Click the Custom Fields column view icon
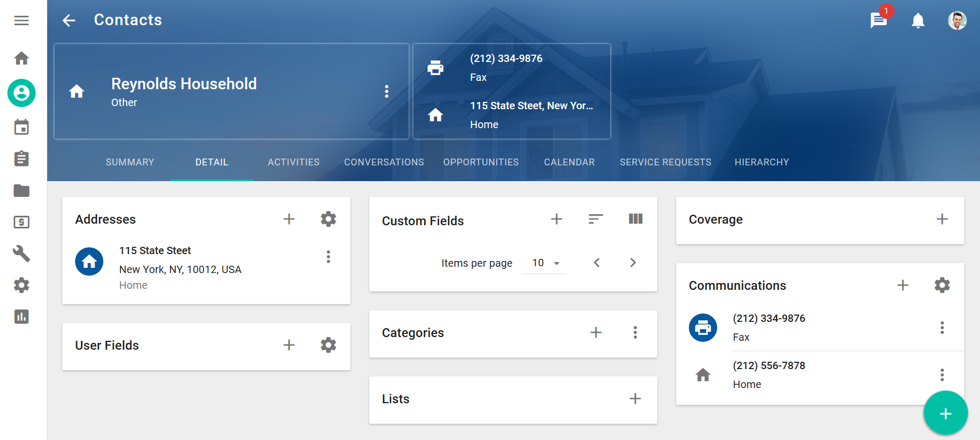 point(635,219)
